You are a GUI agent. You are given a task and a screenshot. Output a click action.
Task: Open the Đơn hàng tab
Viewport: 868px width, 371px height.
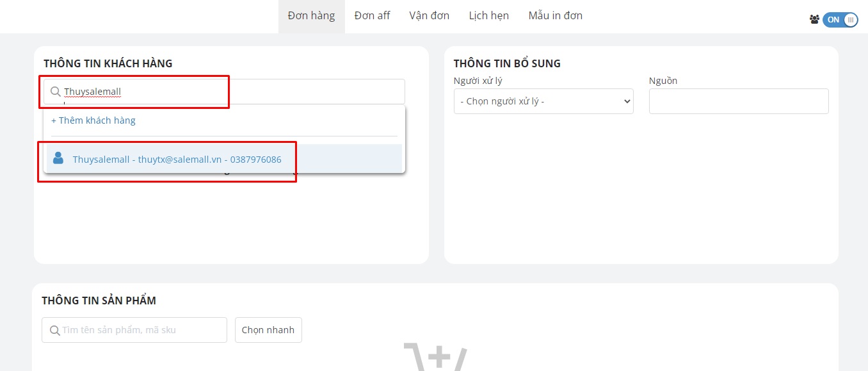pyautogui.click(x=311, y=16)
